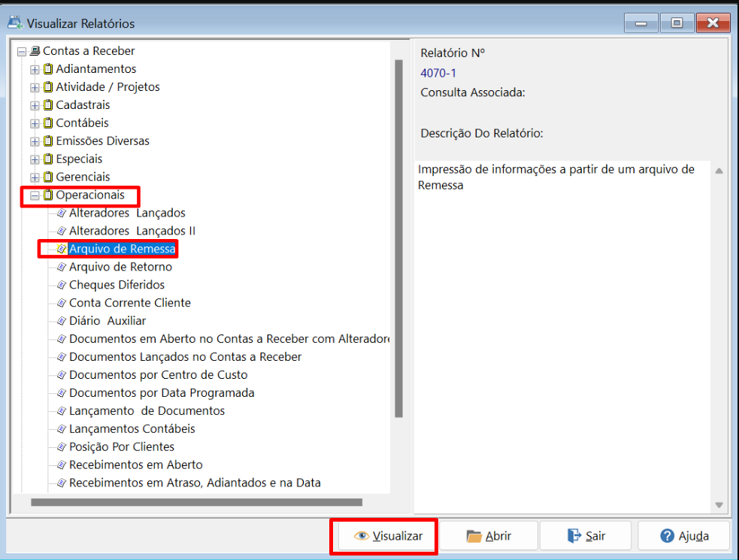739x560 pixels.
Task: Click the report icon beside Arquivo de Remessa
Action: click(61, 249)
